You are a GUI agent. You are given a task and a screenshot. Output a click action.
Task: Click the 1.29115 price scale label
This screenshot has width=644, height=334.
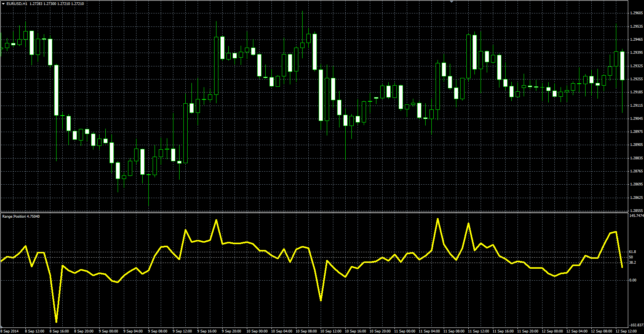636,105
